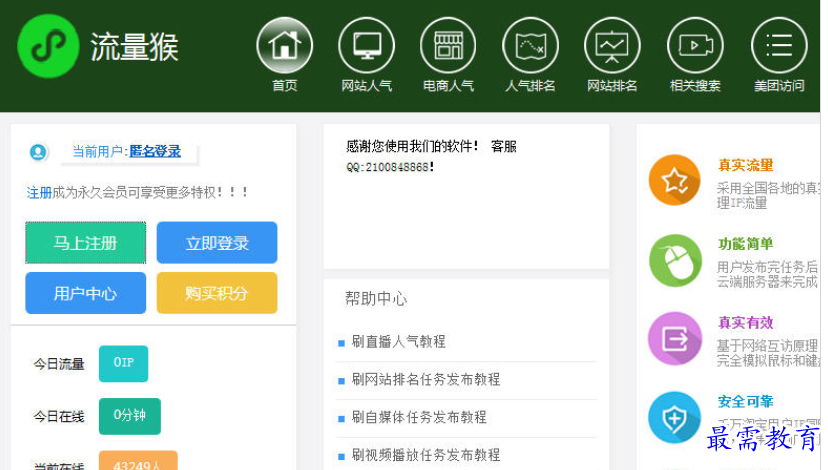Click the 匿名登录 link

pos(155,152)
